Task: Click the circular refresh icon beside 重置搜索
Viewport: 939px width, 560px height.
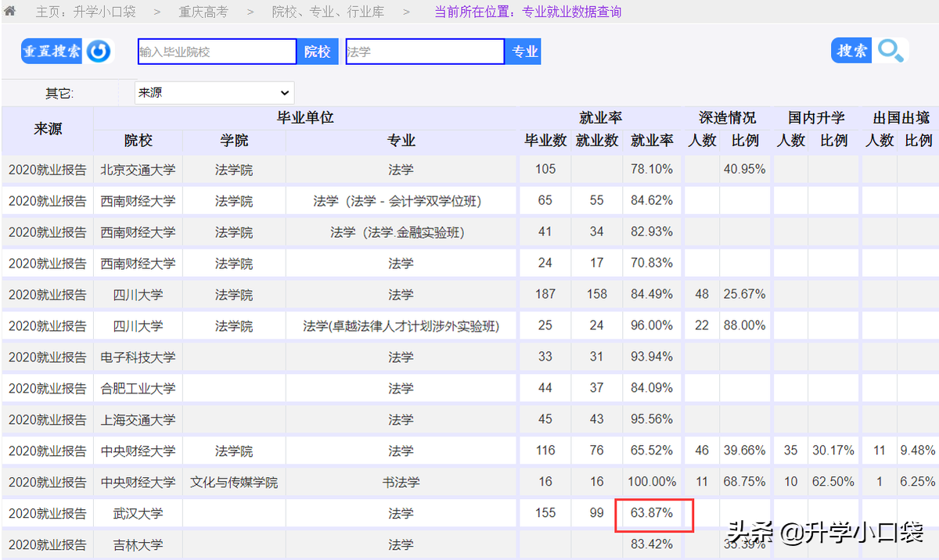Action: pyautogui.click(x=99, y=51)
